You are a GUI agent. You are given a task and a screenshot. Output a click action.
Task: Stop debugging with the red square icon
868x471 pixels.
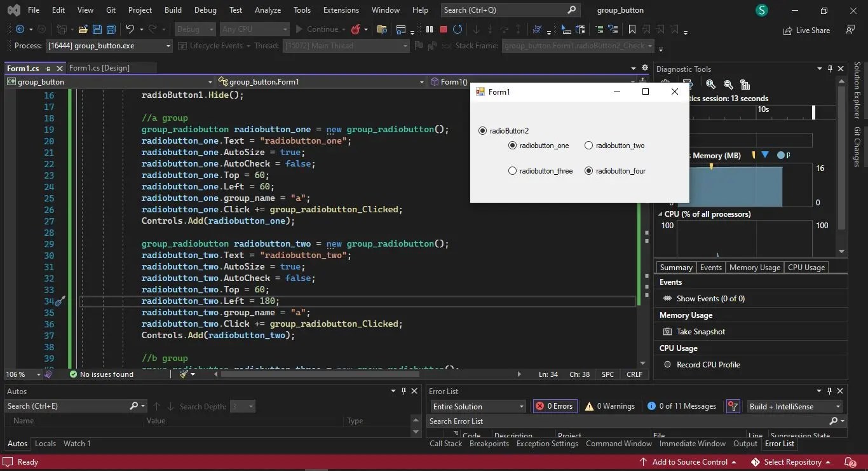(443, 29)
